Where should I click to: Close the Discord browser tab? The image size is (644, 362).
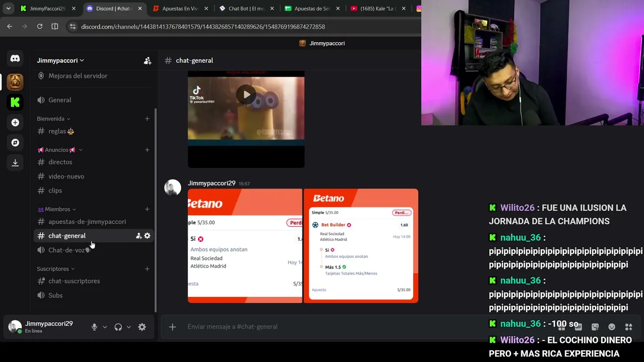click(x=140, y=9)
